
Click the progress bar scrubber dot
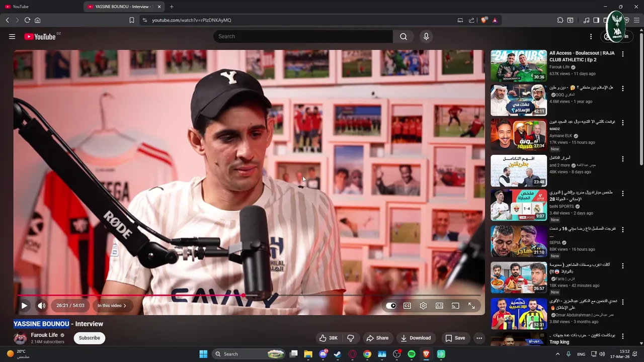pos(244,296)
